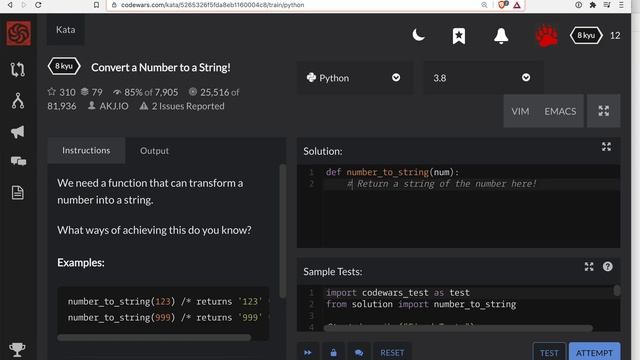Open the kata training sidebar icon
Screen dimensions: 640x360
[18, 69]
